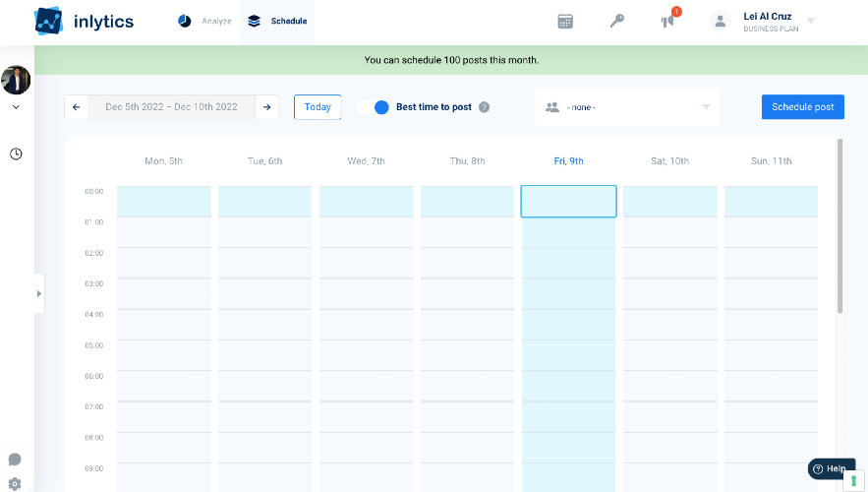Expand the profile chevron under sidebar avatar

pos(16,107)
